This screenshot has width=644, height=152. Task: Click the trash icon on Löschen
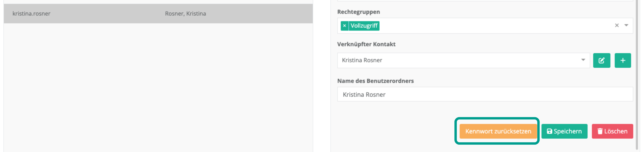tap(600, 131)
